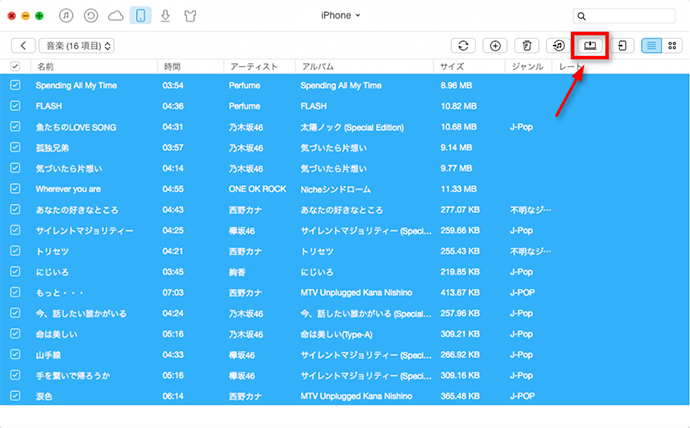Select 手を繋いで帰ろうか song title
Viewport: 690px width, 428px height.
(73, 376)
